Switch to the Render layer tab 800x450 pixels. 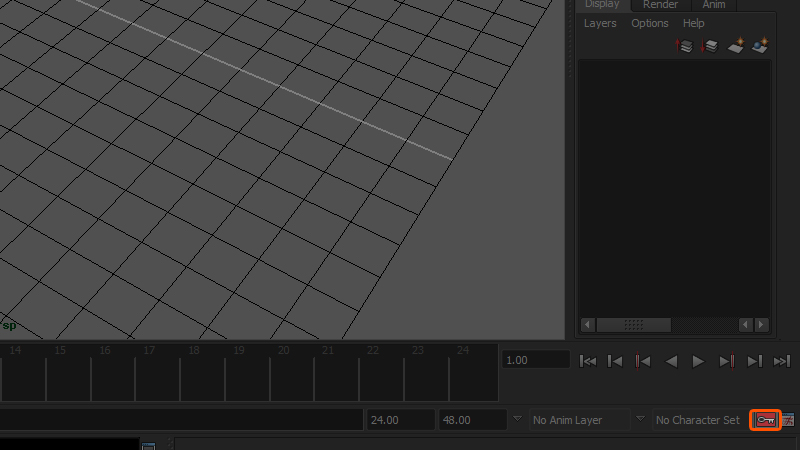[x=661, y=5]
